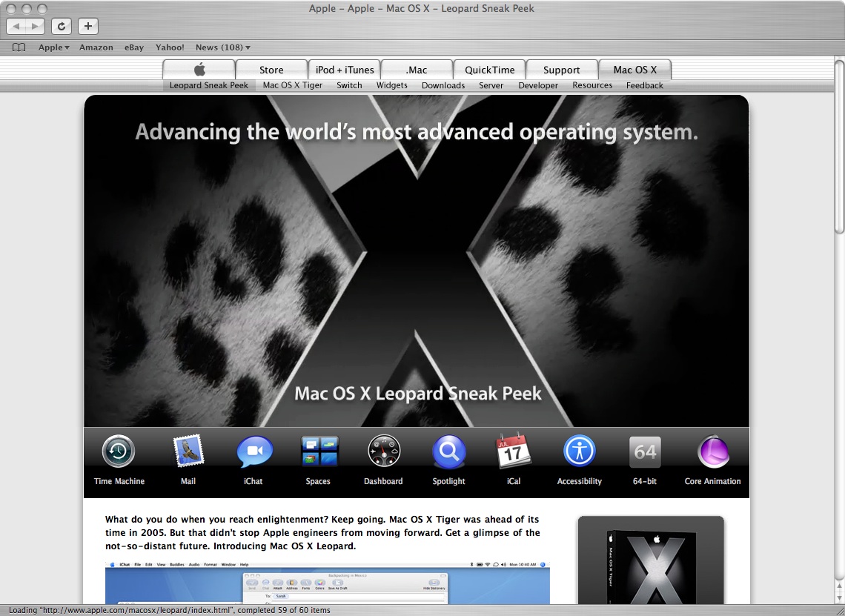This screenshot has height=616, width=845.
Task: Open the Spaces feature icon
Action: (x=319, y=451)
